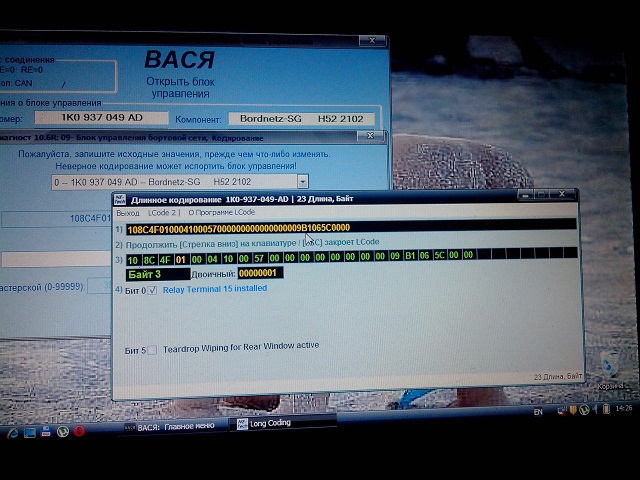640x480 pixels.
Task: Click the battery tray icon
Action: click(x=607, y=409)
